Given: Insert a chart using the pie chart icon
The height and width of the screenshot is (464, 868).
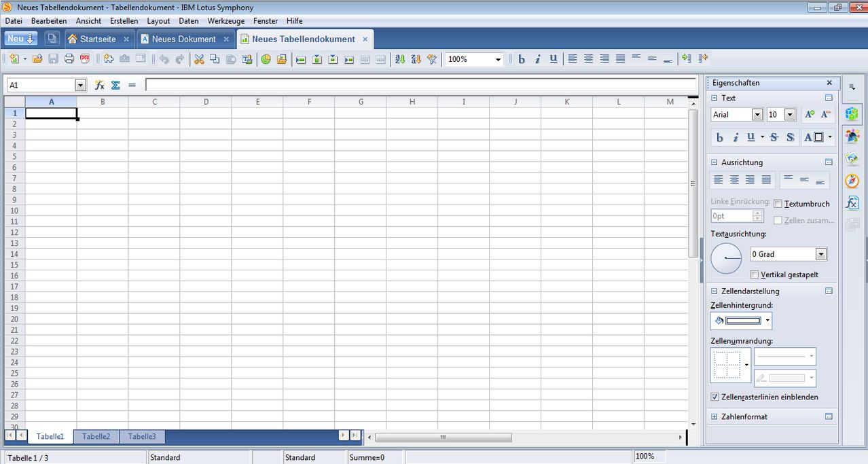Looking at the screenshot, I should [266, 59].
